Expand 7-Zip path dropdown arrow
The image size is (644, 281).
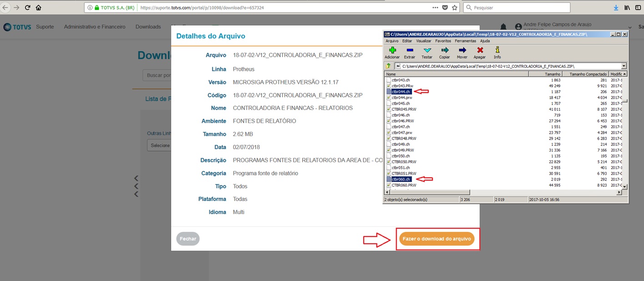(x=624, y=66)
